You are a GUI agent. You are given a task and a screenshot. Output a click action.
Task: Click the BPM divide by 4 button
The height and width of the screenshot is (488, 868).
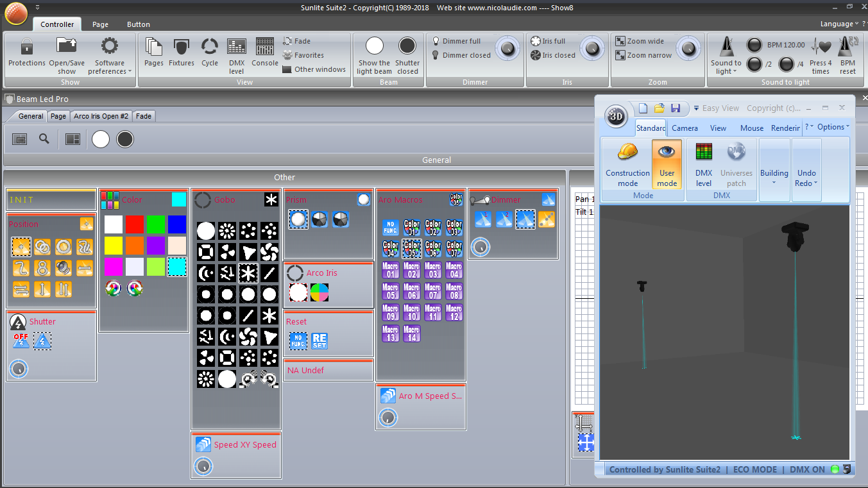point(786,64)
